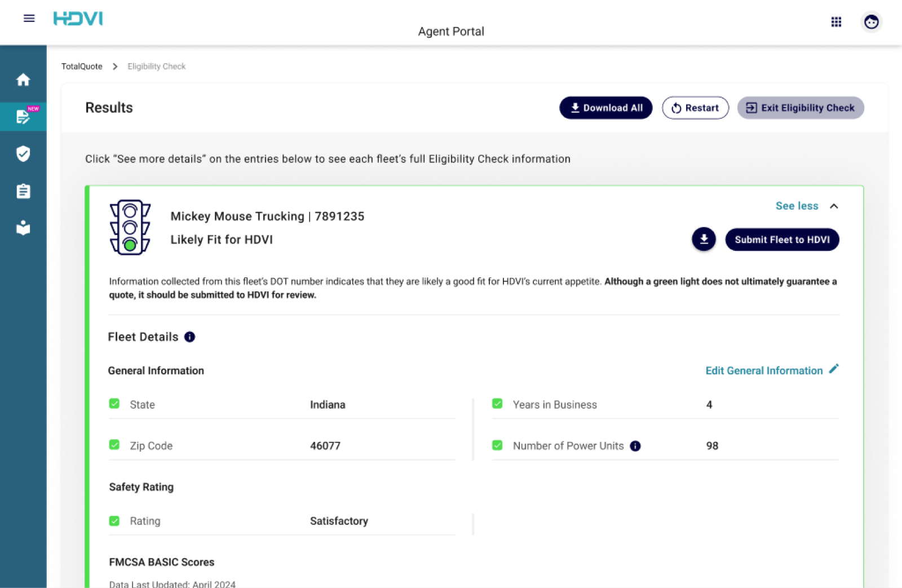The width and height of the screenshot is (902, 588).
Task: Open the clipboard sidebar page
Action: tap(23, 191)
